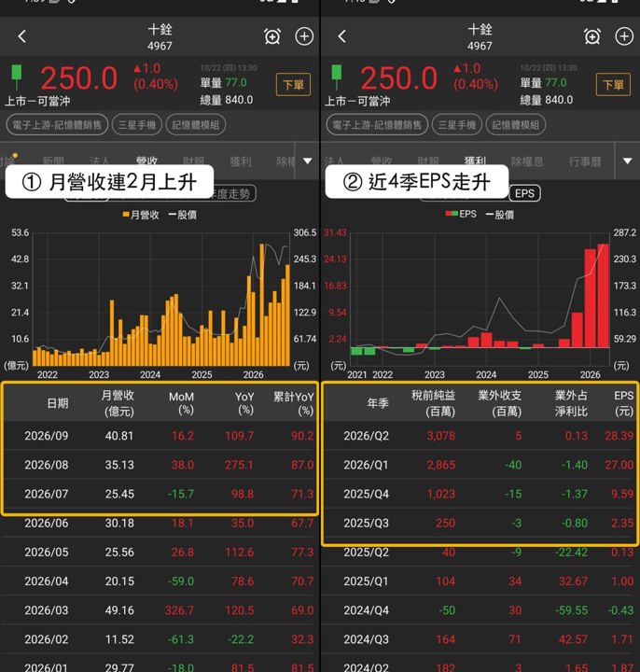Tap YoY value 275.1
The image size is (640, 672).
239,465
